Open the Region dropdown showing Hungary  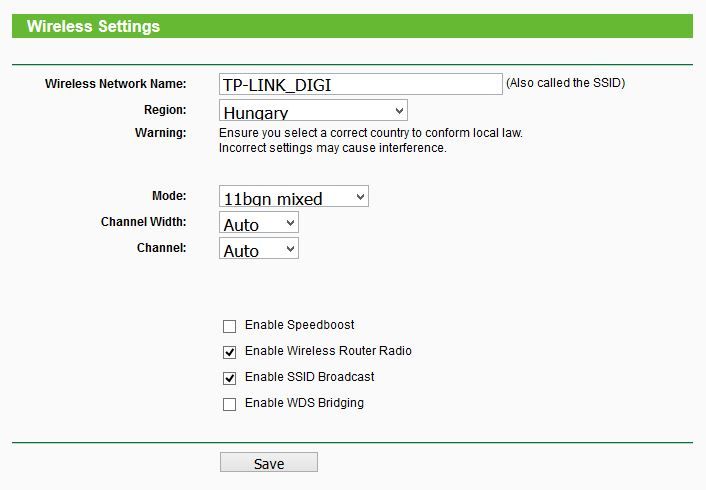(313, 110)
